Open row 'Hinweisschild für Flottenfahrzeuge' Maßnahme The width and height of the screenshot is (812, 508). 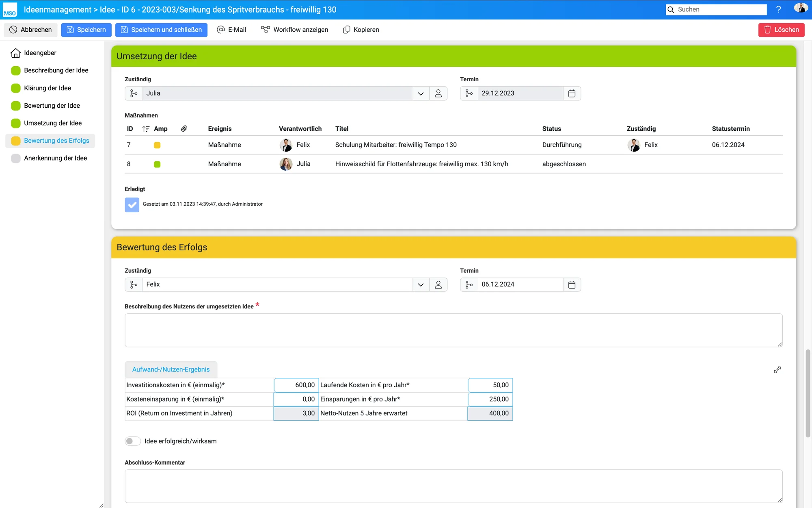454,164
